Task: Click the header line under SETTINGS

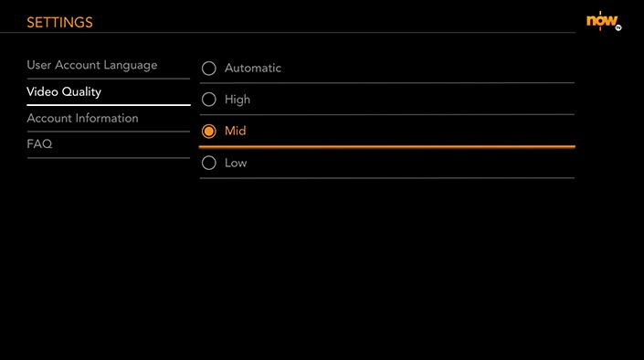Action: point(288,32)
